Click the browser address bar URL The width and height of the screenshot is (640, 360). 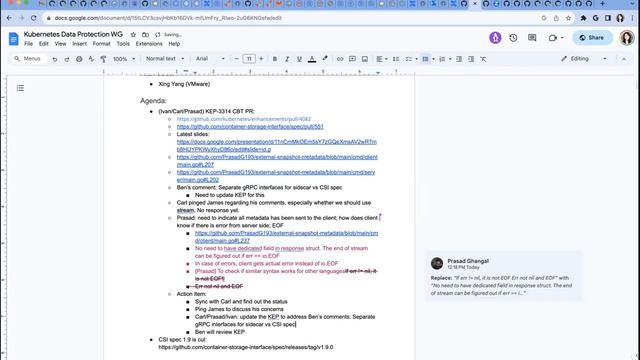(x=168, y=18)
